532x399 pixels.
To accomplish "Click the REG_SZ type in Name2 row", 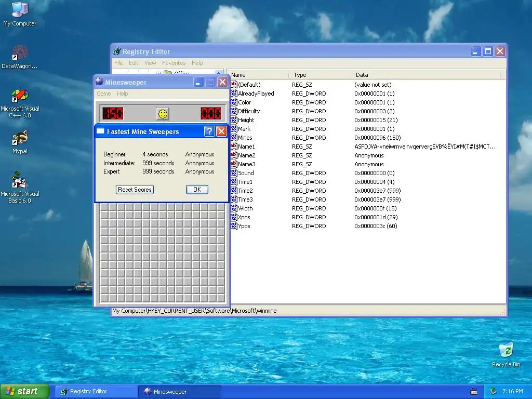I will click(302, 155).
